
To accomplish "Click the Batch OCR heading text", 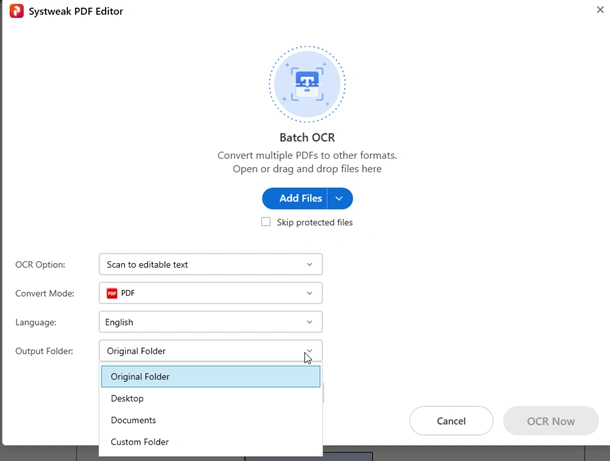I will tap(307, 138).
